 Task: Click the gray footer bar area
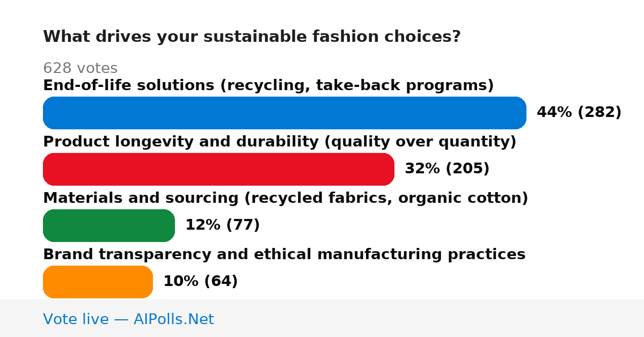click(322, 318)
